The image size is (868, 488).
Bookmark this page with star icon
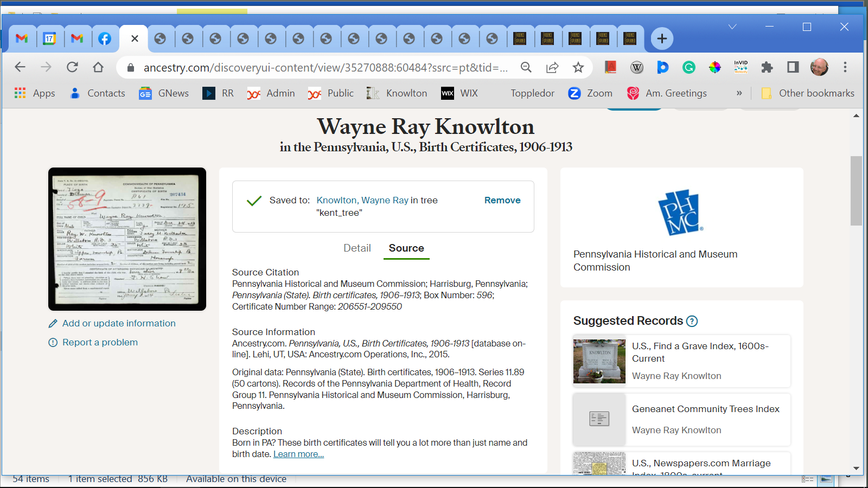[x=578, y=67]
